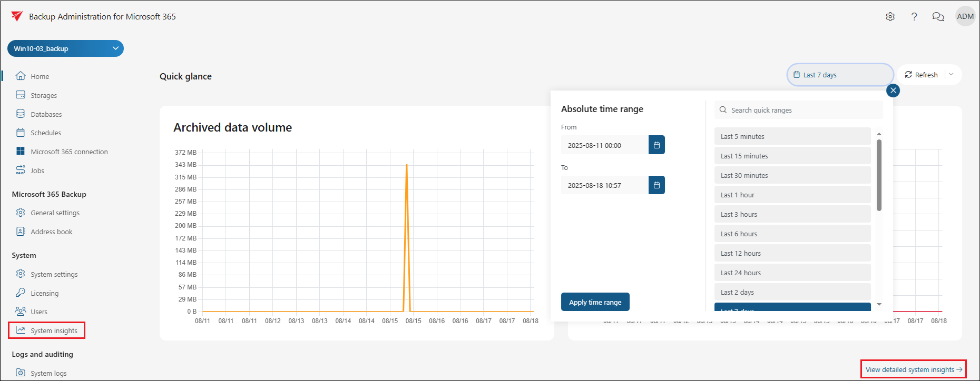Screen dimensions: 980x381
Task: Open calendar picker for To date
Action: 656,185
